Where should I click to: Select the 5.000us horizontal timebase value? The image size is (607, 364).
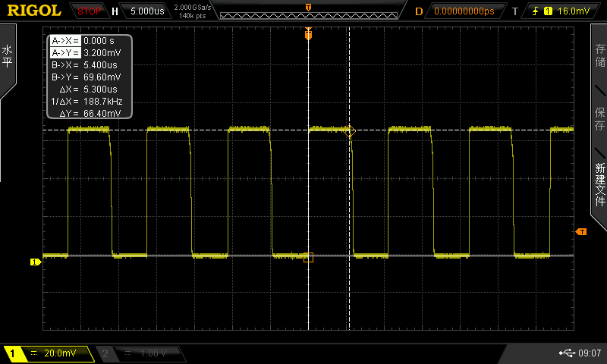pos(147,11)
